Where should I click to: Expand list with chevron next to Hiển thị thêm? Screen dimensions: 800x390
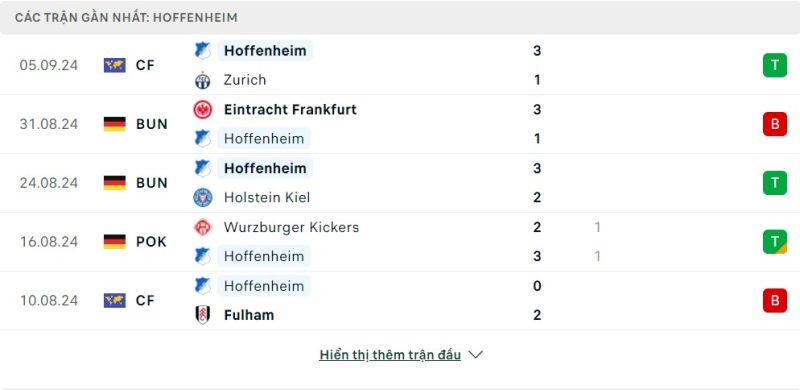[476, 355]
